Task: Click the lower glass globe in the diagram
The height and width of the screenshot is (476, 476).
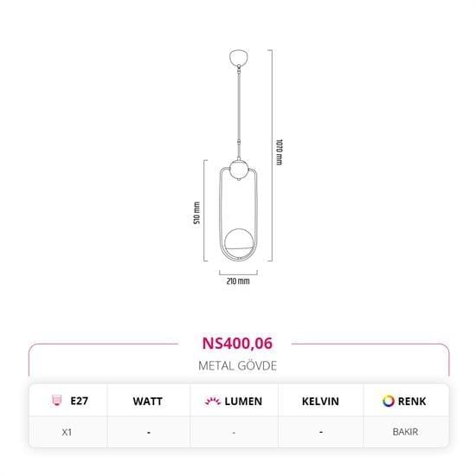Action: 239,243
